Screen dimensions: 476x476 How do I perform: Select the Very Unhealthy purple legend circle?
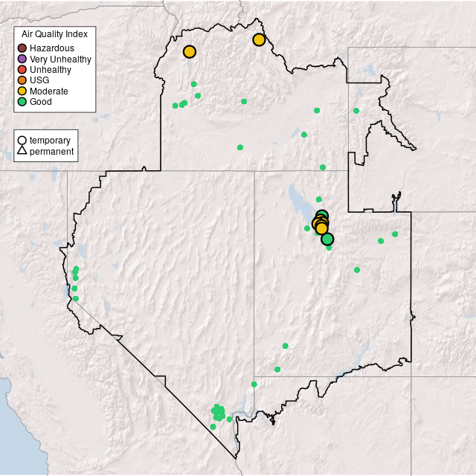tap(22, 59)
